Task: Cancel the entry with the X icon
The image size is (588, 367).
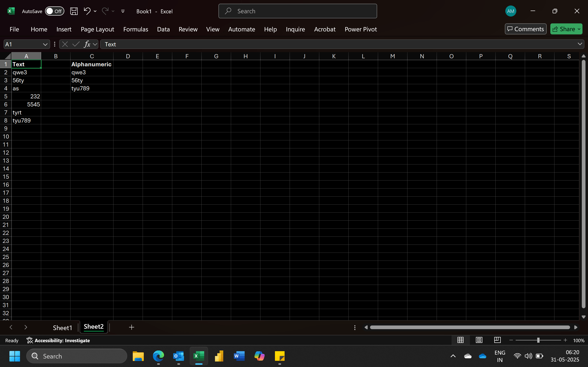Action: pyautogui.click(x=65, y=44)
